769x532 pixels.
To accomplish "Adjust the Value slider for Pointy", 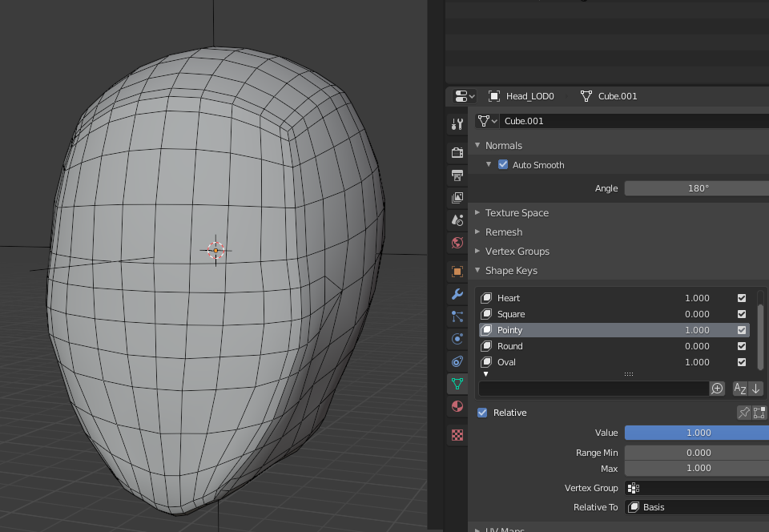I will pyautogui.click(x=695, y=433).
